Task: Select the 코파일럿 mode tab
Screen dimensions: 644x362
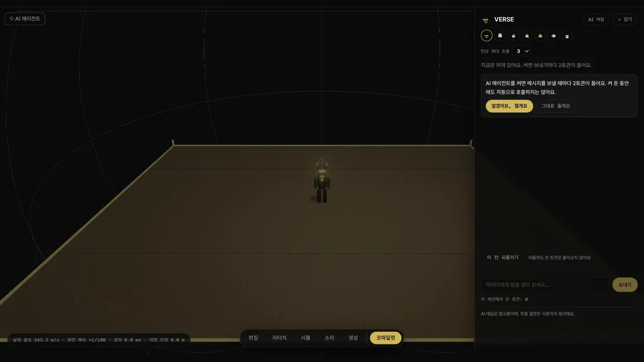Action: (386, 338)
